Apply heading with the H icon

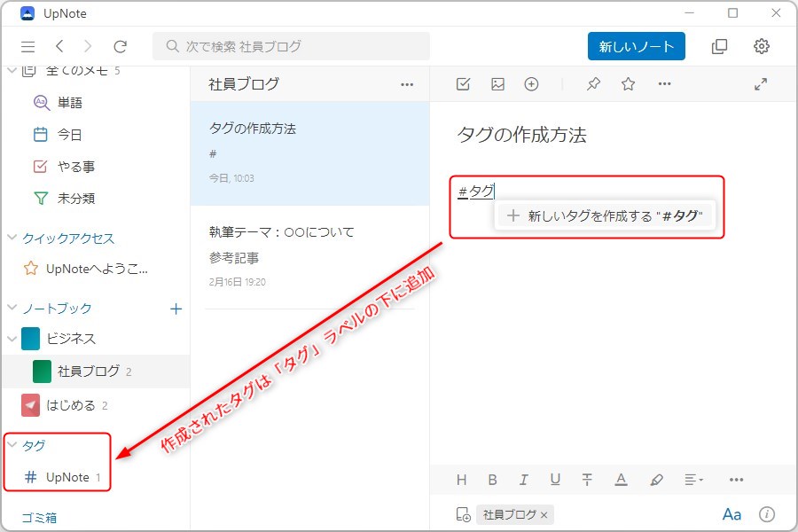click(x=462, y=480)
